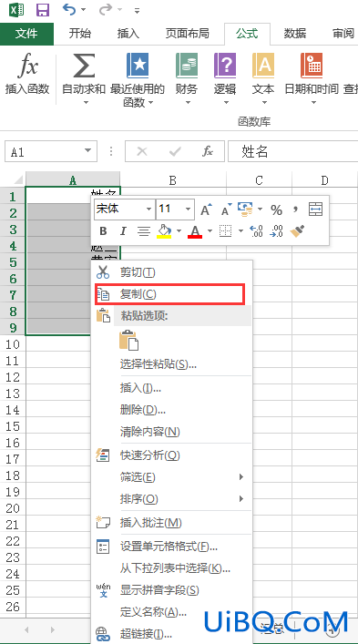Image resolution: width=358 pixels, height=644 pixels.
Task: Switch to the 开始 ribbon tab
Action: pos(79,34)
